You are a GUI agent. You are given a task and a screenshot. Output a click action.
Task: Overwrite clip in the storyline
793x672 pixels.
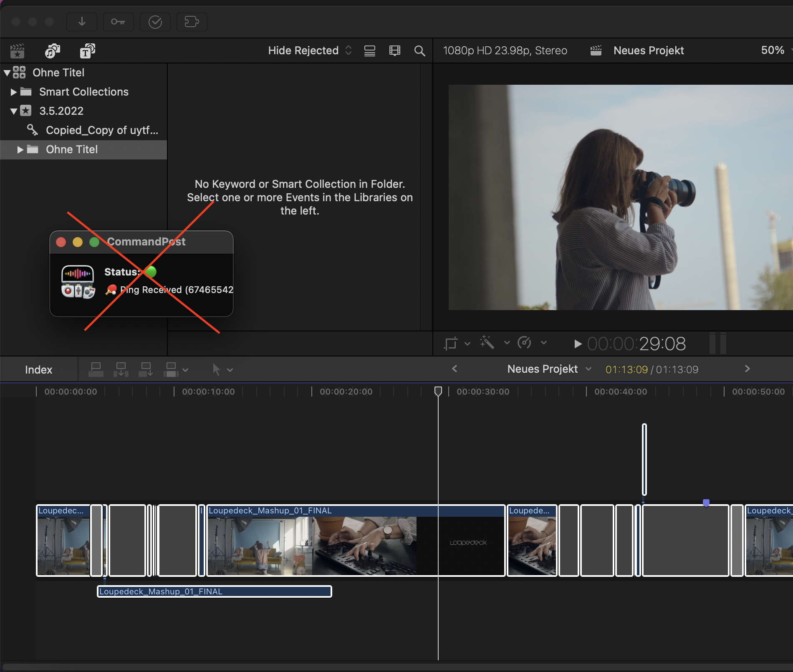[x=171, y=369]
